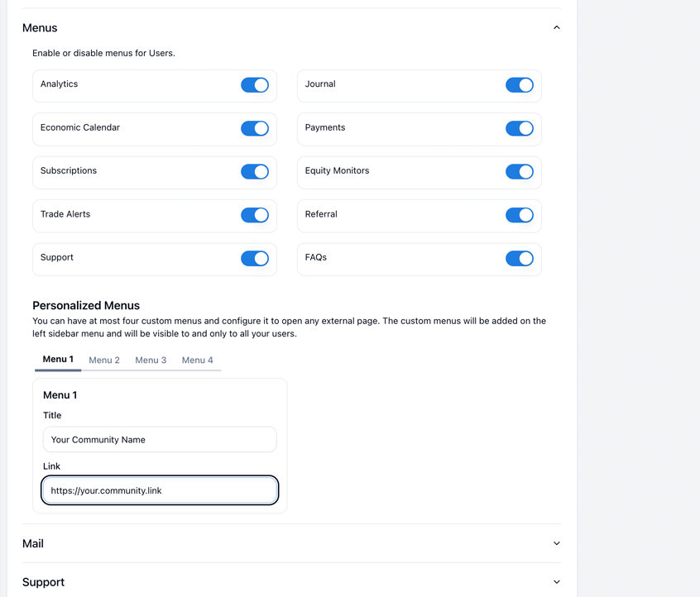This screenshot has width=700, height=597.
Task: Disable the Analytics menu toggle
Action: (x=255, y=85)
